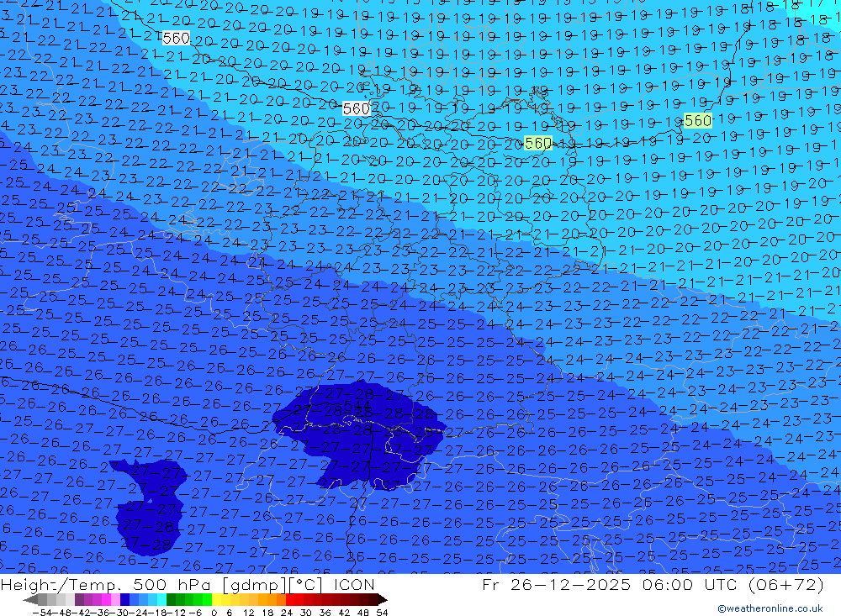Click the dark right arrow tip of color scale

384,600
